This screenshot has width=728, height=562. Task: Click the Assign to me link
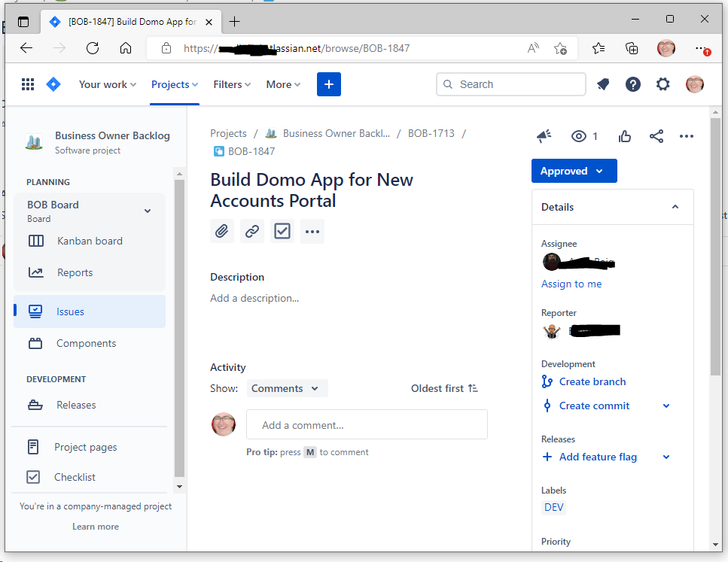[x=571, y=284]
